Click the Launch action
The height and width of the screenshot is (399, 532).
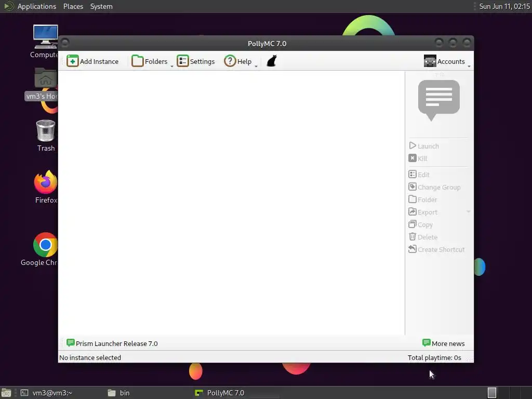point(424,146)
